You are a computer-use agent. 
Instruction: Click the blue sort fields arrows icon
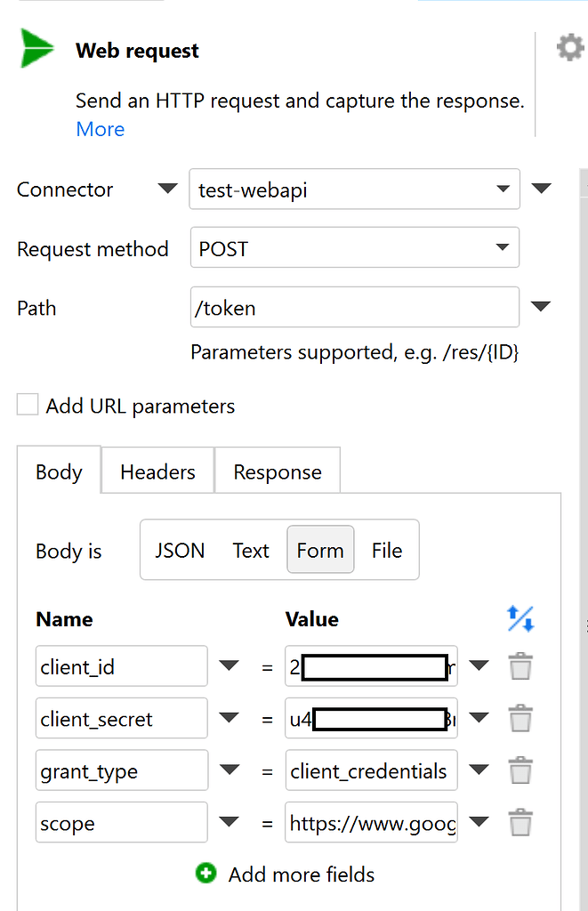520,618
